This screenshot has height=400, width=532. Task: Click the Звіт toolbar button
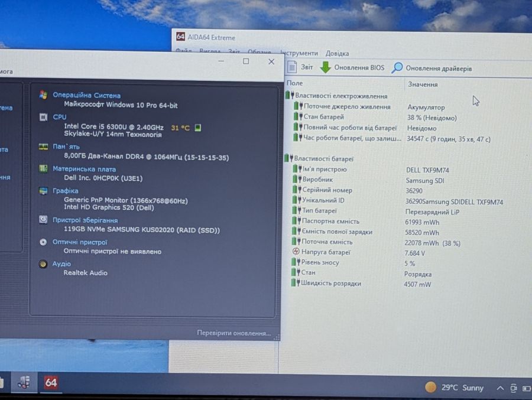click(300, 67)
